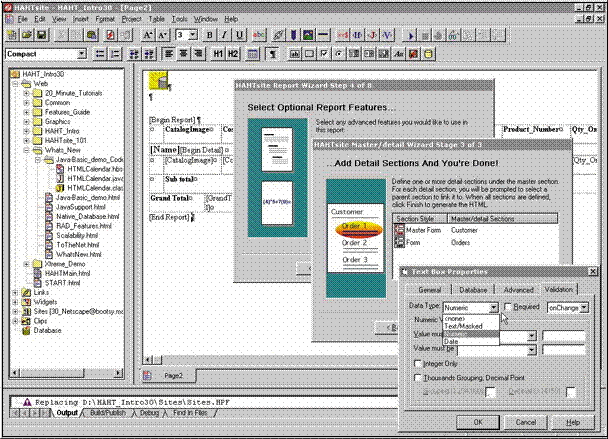
Task: Click the insert table toolbar icon
Action: [253, 54]
